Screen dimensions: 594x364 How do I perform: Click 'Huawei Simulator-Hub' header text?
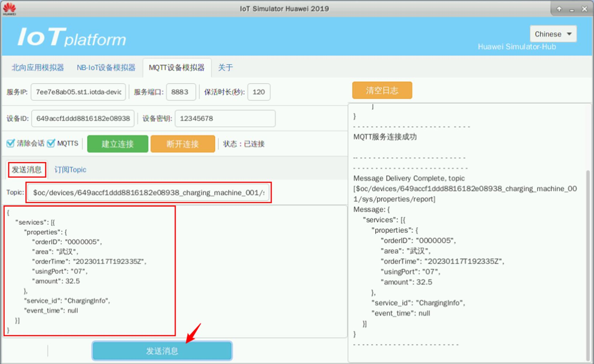517,47
